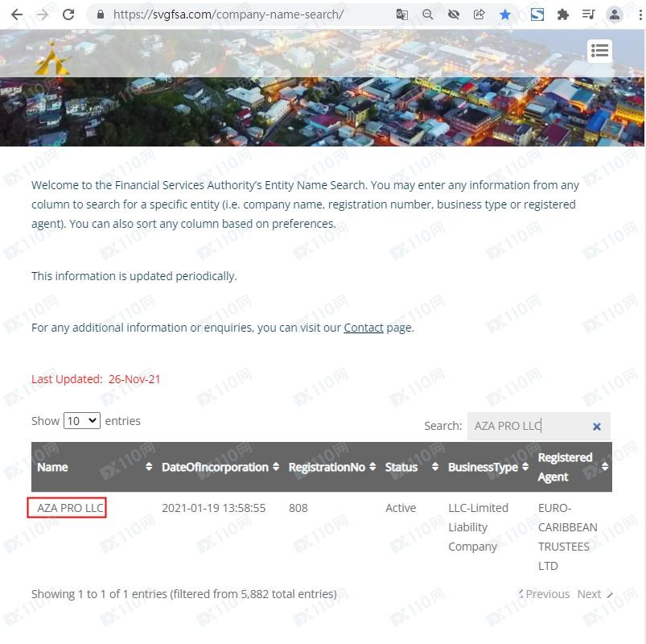Click the blue bookmark star
The image size is (646, 644).
[x=504, y=14]
